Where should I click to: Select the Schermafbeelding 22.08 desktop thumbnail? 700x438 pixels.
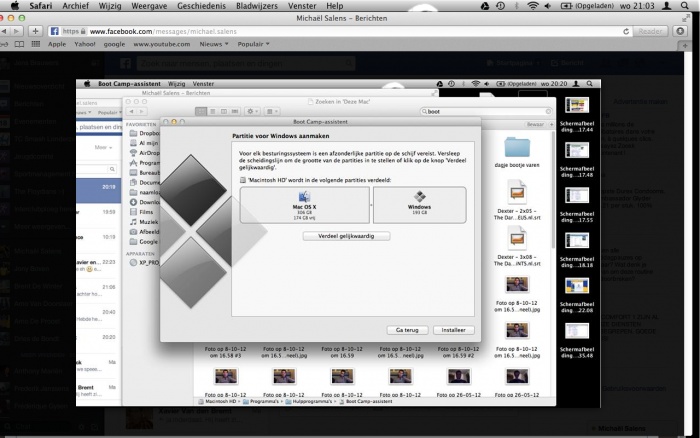click(577, 295)
